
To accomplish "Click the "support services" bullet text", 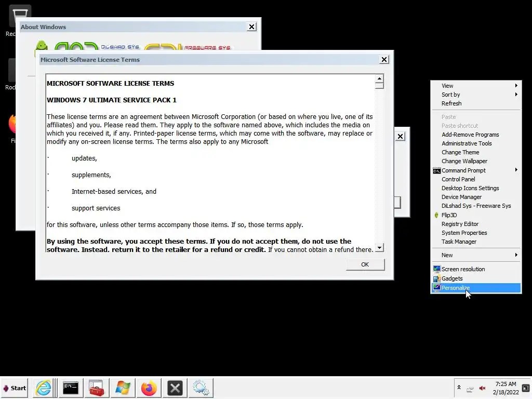I will tap(96, 208).
